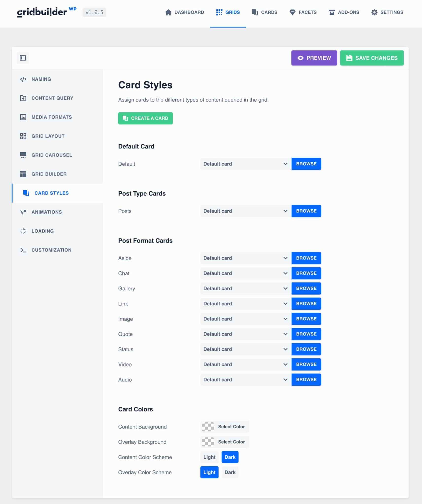Click the sidebar collapse panel icon
The image size is (422, 504).
point(23,58)
